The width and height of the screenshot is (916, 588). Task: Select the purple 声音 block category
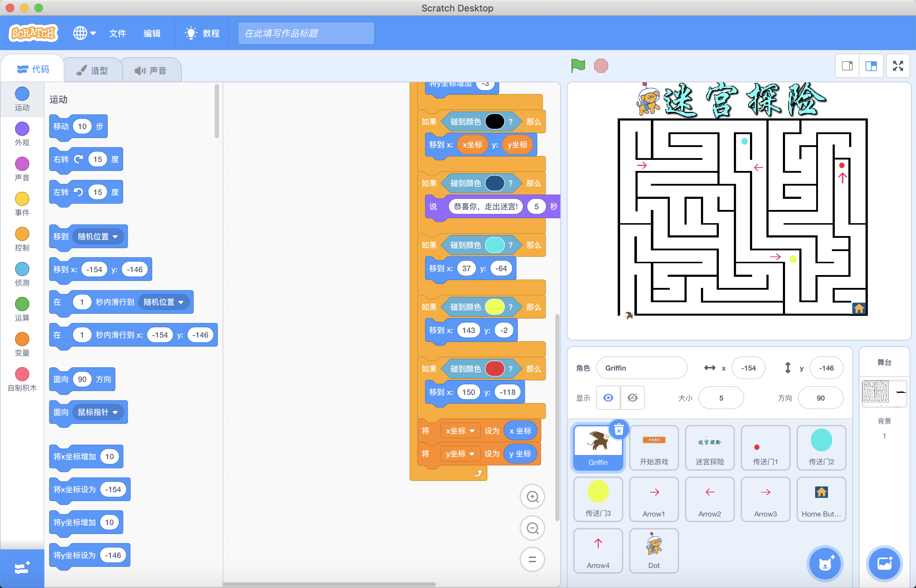[22, 169]
